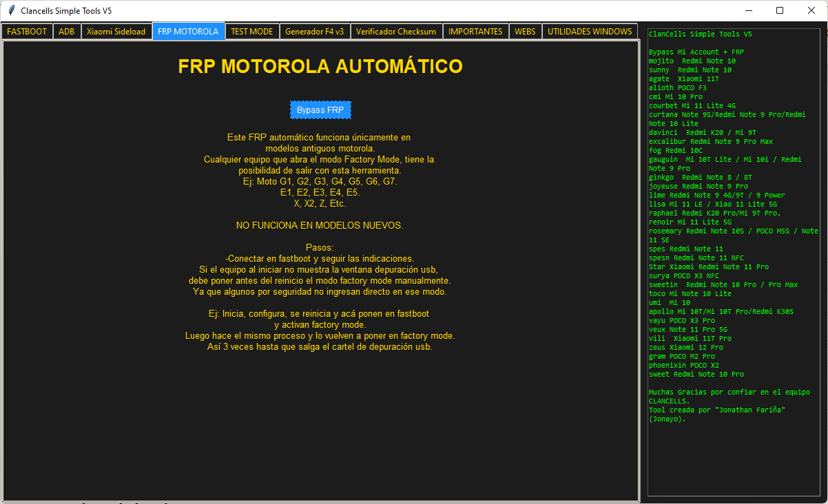Open the ADB tab
The height and width of the screenshot is (504, 828).
67,32
